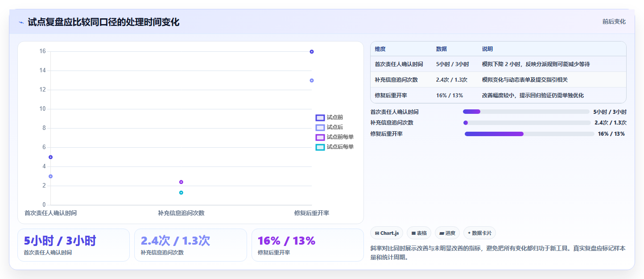This screenshot has width=644, height=279.
Task: Click the purple 2.4 data point
Action: (181, 182)
